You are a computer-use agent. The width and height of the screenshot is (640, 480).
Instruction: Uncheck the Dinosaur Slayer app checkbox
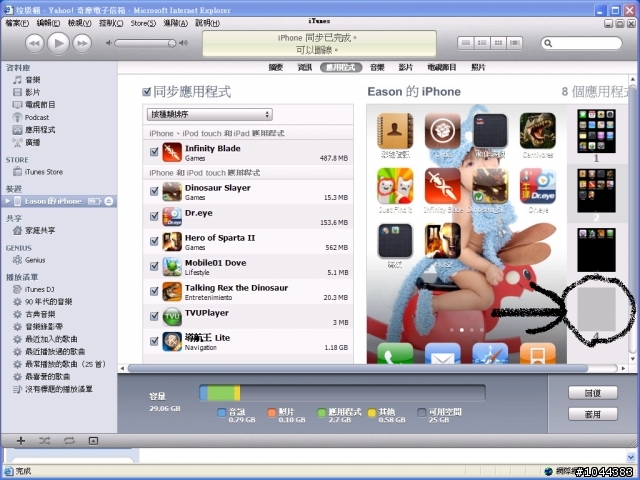click(154, 191)
